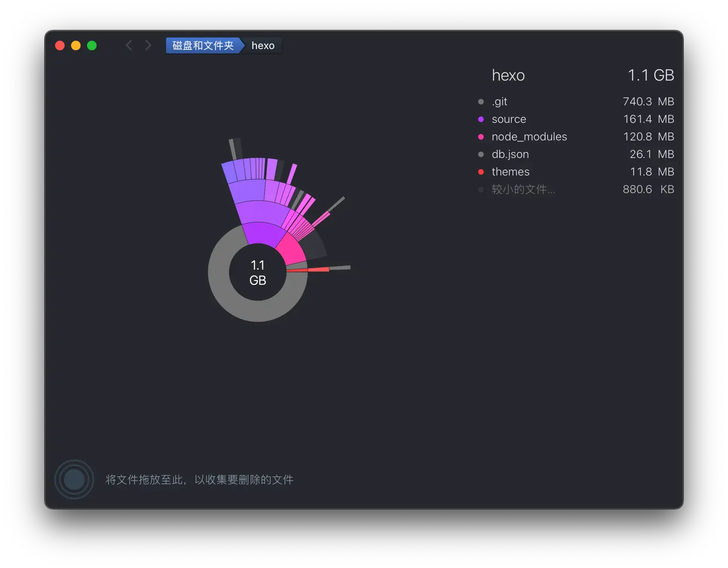Select the hexo breadcrumb segment

(263, 45)
